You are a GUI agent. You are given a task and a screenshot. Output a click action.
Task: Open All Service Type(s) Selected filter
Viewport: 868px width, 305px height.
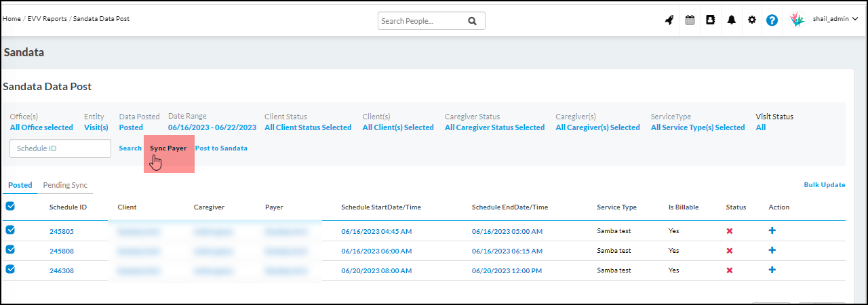pyautogui.click(x=697, y=127)
